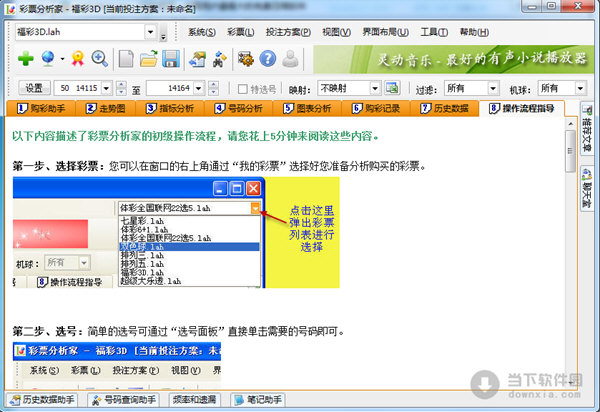600x412 pixels.
Task: Click the history data helper toolbar icon
Action: tap(197, 59)
